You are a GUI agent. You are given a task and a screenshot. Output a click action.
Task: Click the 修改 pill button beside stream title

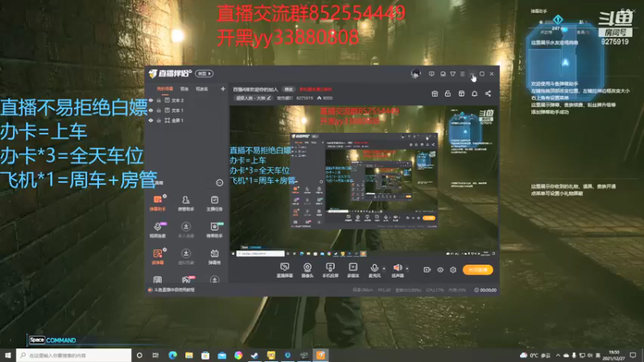coord(289,89)
